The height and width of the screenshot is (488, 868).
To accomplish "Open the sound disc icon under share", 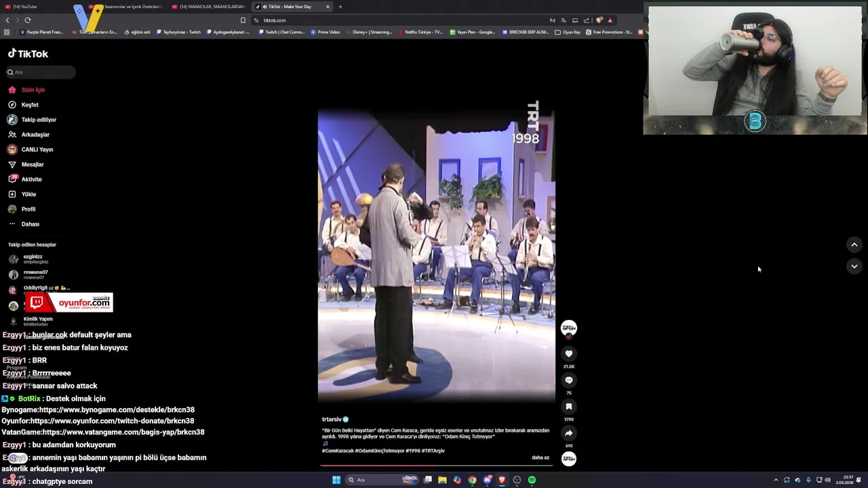I will [x=569, y=459].
